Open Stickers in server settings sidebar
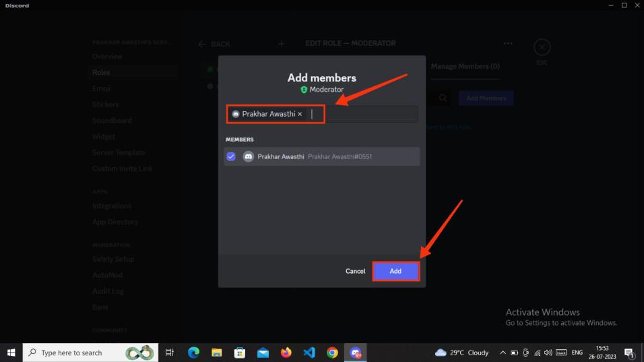This screenshot has width=644, height=362. [106, 104]
